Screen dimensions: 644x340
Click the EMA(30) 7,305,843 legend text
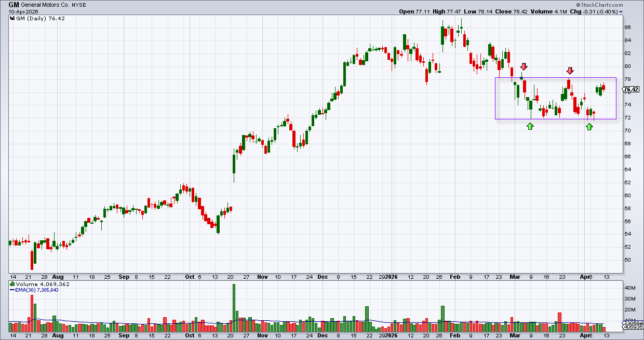[38, 291]
